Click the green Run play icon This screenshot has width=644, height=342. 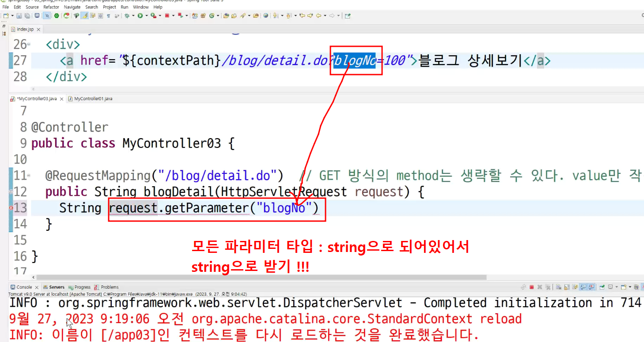point(140,15)
